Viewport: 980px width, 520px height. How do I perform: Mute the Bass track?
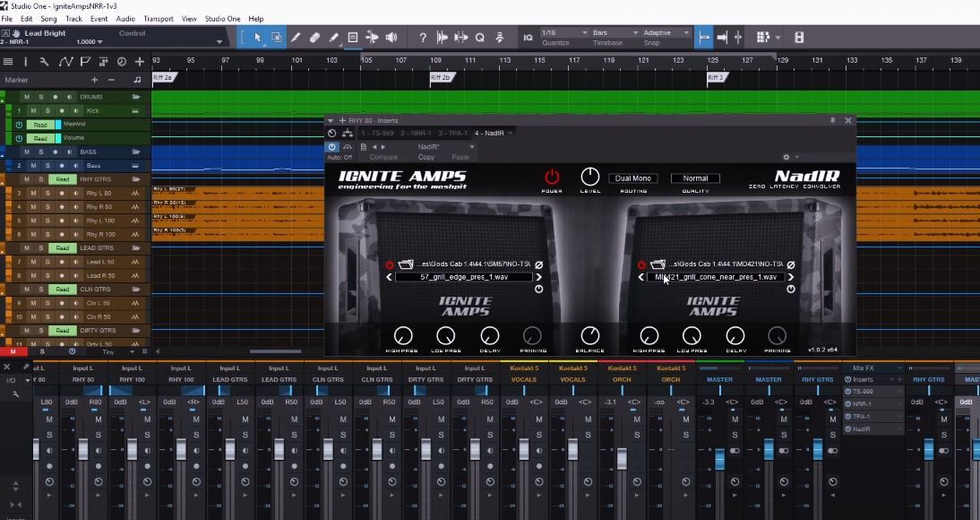coord(33,166)
